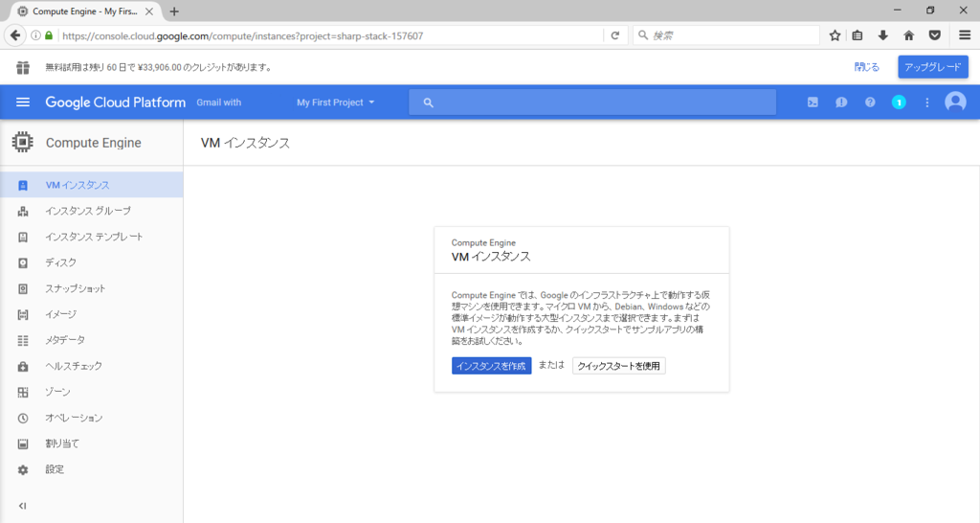Open Firefox bookmarks list icon
The height and width of the screenshot is (523, 980).
(x=857, y=35)
